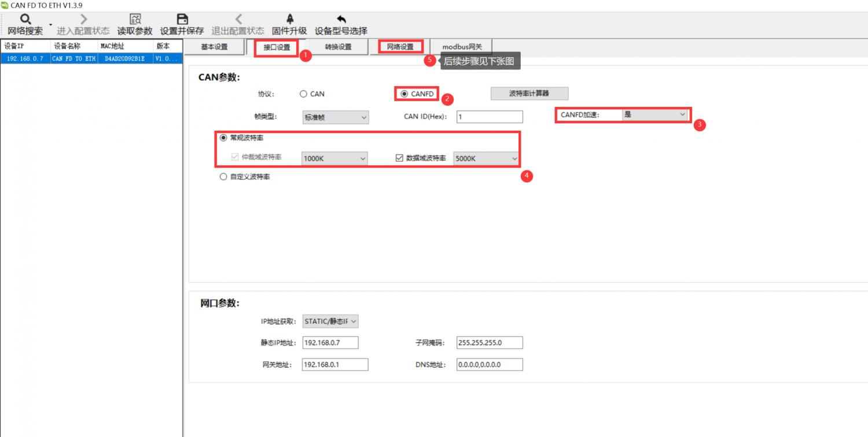Expand the CANFD acceleration (CANFD加速) dropdown

click(x=654, y=114)
